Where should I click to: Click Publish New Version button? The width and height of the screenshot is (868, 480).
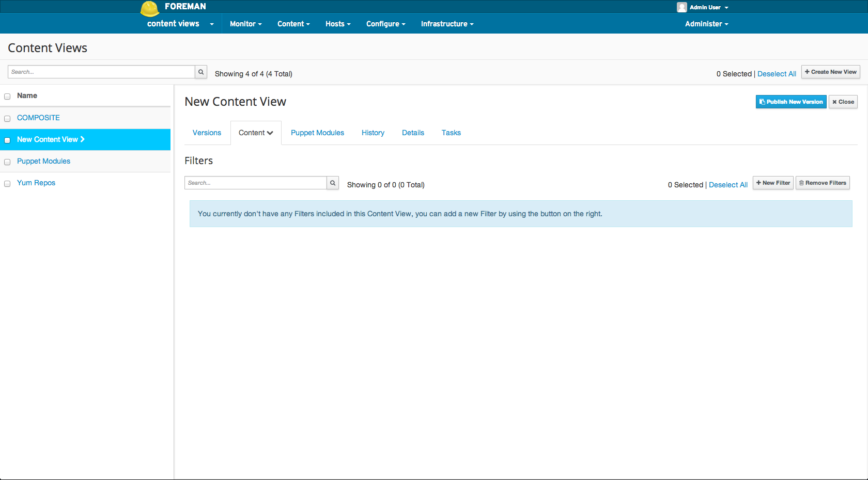pos(791,102)
